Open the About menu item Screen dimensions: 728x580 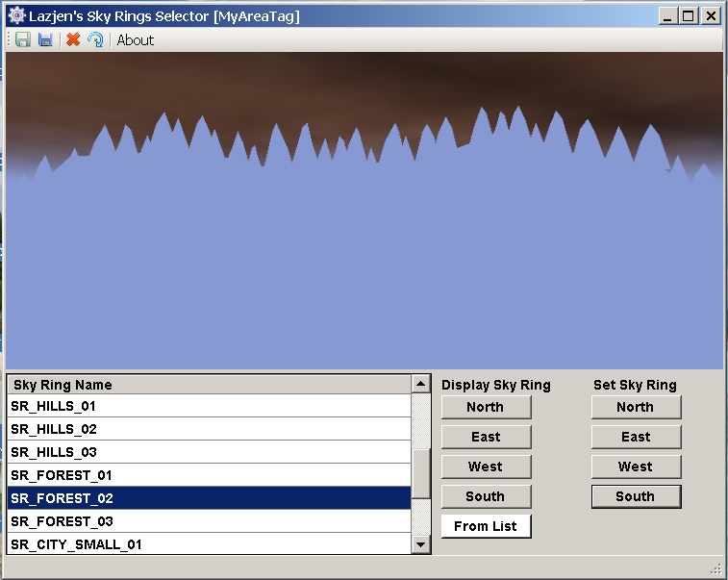coord(136,39)
